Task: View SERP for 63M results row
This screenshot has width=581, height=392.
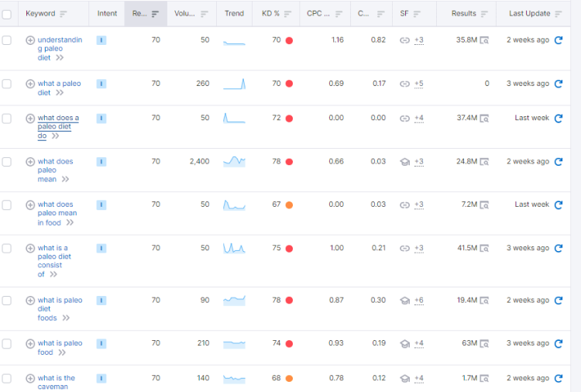Action: pos(484,343)
